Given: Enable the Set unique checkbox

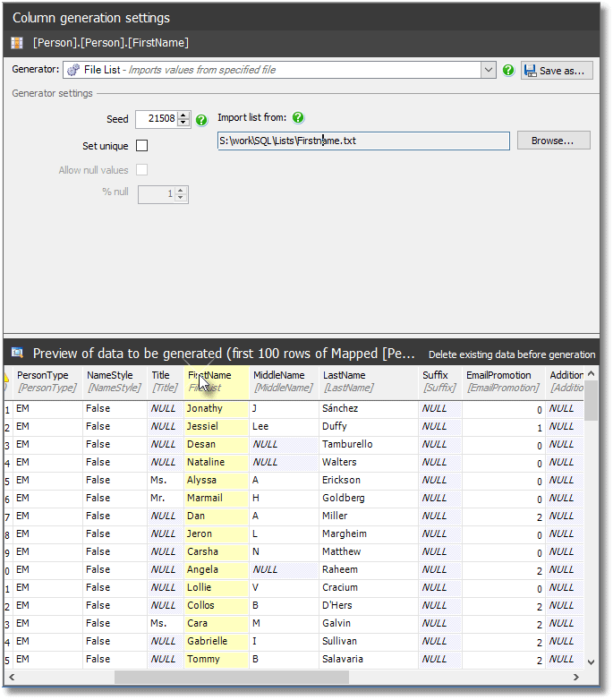Looking at the screenshot, I should [x=142, y=146].
